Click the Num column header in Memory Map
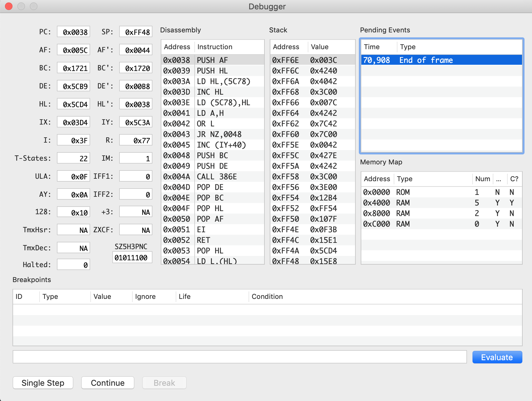The height and width of the screenshot is (401, 532). [x=482, y=179]
